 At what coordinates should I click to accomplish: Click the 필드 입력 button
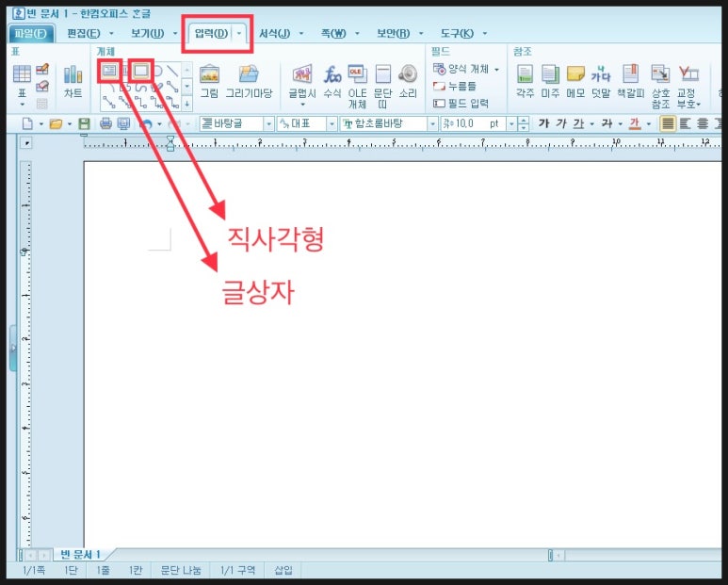pyautogui.click(x=461, y=104)
